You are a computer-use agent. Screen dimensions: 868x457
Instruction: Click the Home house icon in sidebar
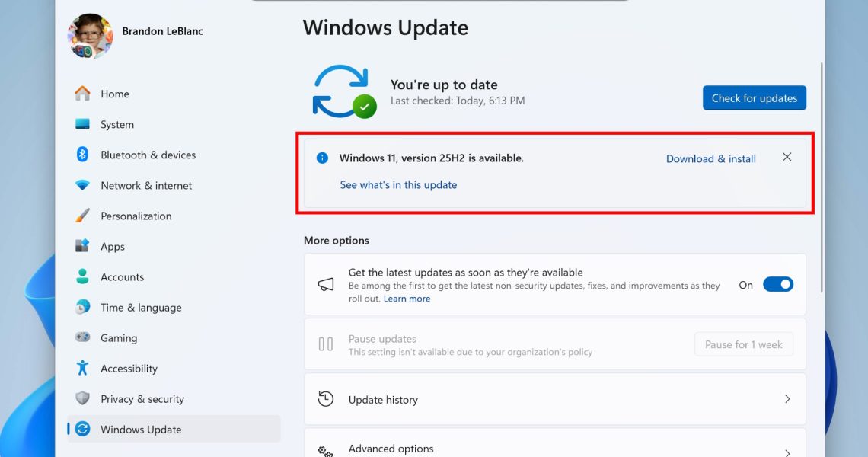click(82, 94)
